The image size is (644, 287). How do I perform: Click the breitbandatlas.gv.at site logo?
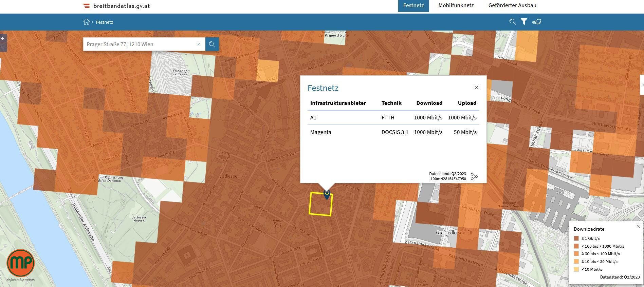click(116, 6)
